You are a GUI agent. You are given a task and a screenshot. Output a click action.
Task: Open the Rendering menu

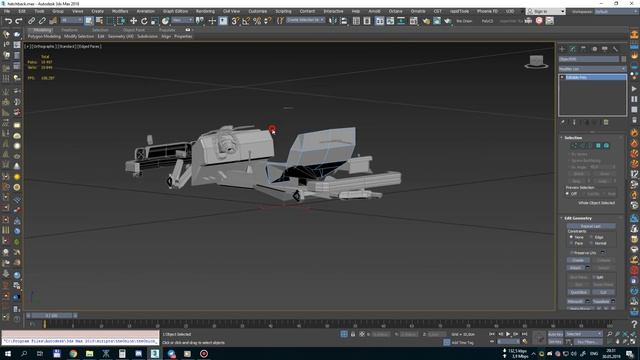[205, 11]
